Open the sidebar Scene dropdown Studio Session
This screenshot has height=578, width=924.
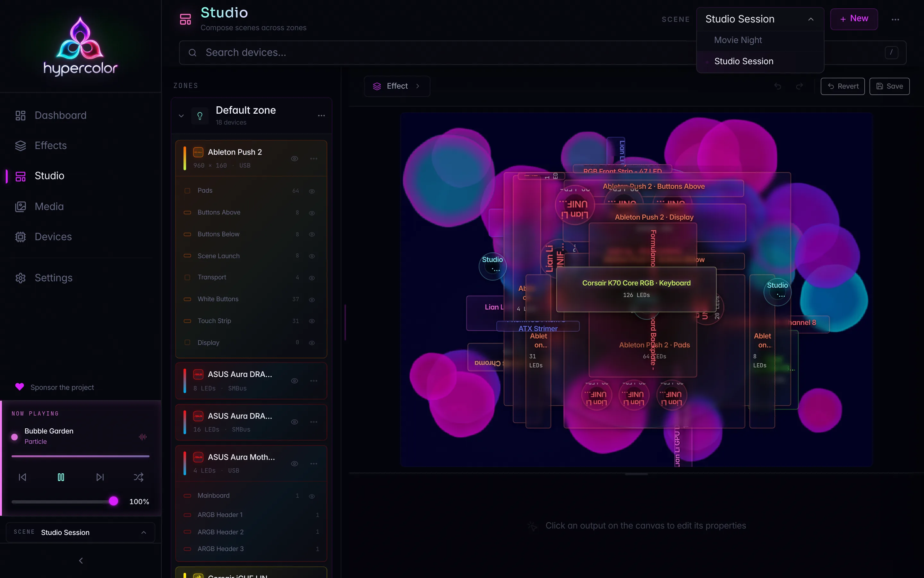coord(81,532)
